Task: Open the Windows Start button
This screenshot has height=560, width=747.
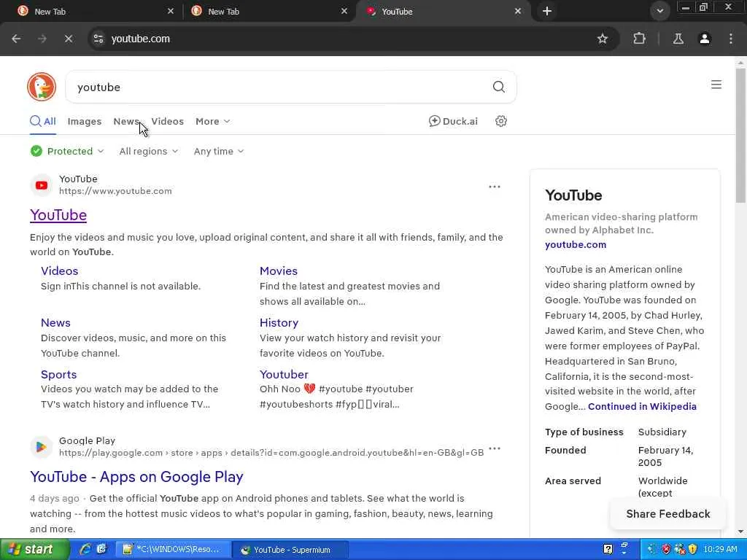Action: pyautogui.click(x=34, y=550)
